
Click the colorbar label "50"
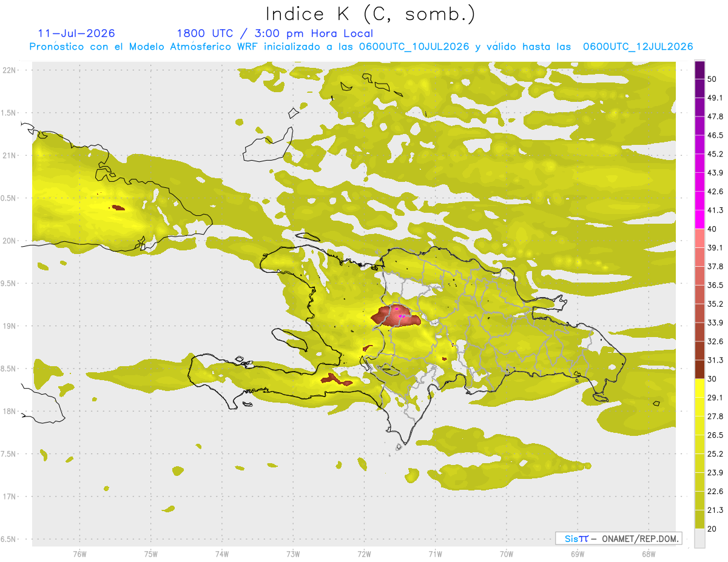pyautogui.click(x=712, y=79)
